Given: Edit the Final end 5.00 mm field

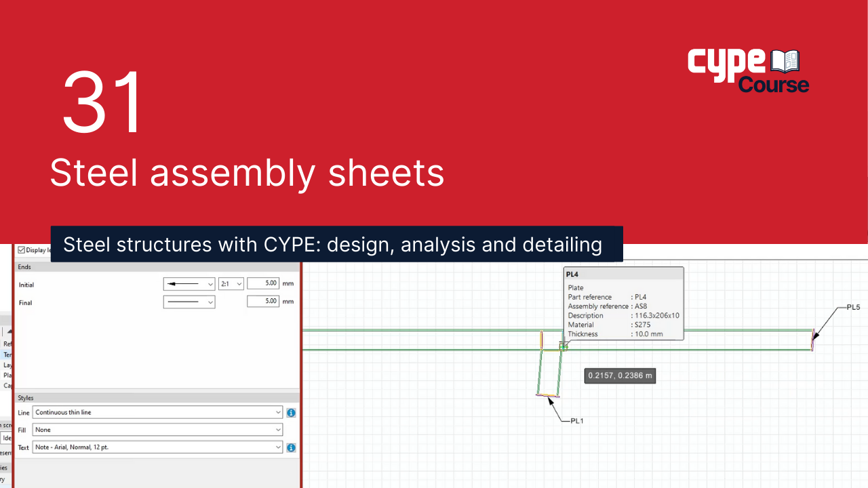Looking at the screenshot, I should pos(263,301).
